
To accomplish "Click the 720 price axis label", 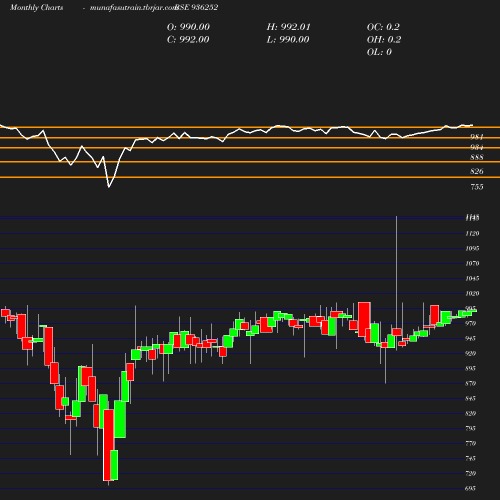I will tap(470, 473).
